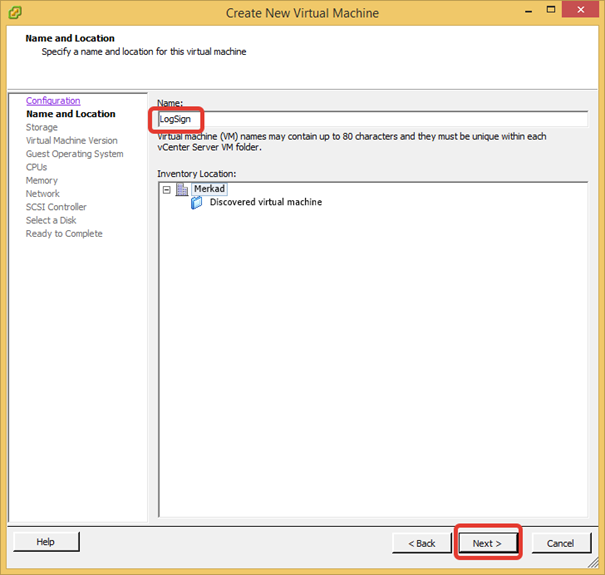Select the Discovered virtual machine folder label
The image size is (605, 575).
(265, 202)
